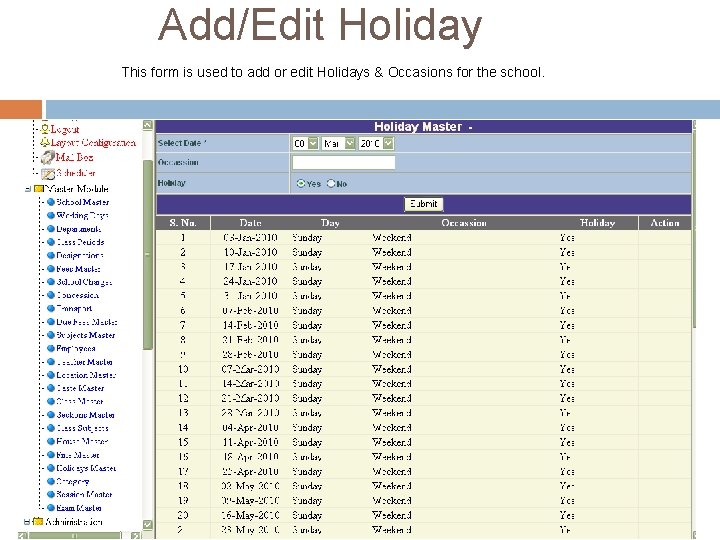
Task: Click the sidebar horizontal scroll-left arrow
Action: pyautogui.click(x=23, y=535)
